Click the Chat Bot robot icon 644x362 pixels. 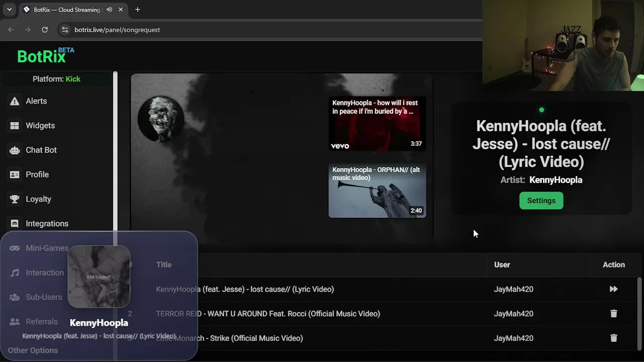pyautogui.click(x=15, y=150)
